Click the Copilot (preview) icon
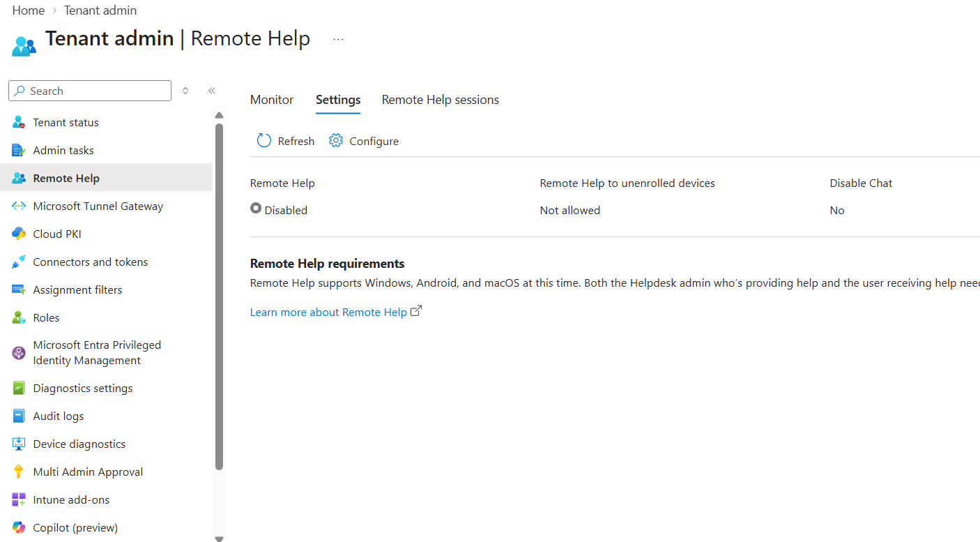 (x=19, y=527)
